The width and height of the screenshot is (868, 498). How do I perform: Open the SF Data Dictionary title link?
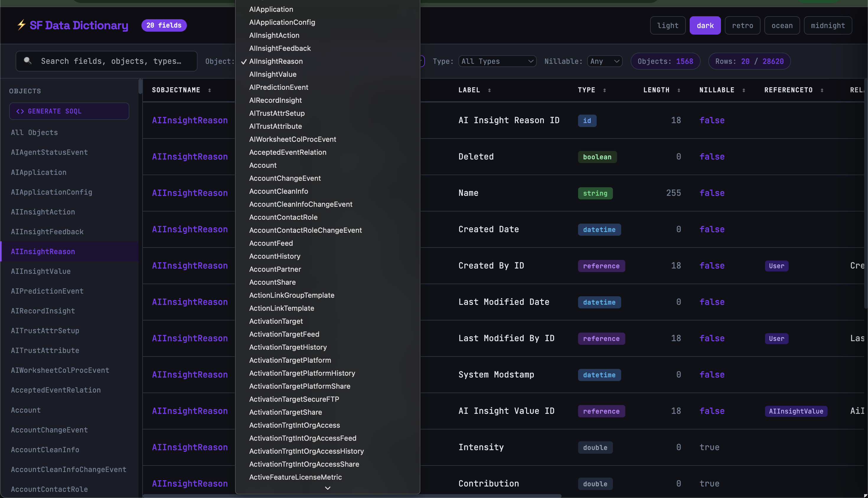[x=79, y=25]
